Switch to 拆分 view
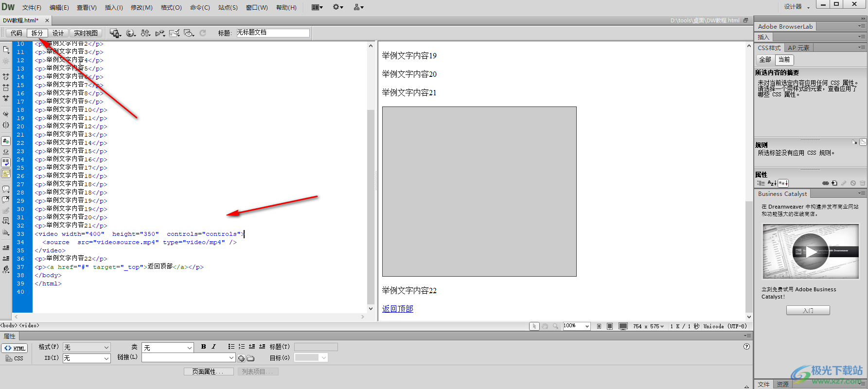Viewport: 868px width, 389px height. pos(37,33)
